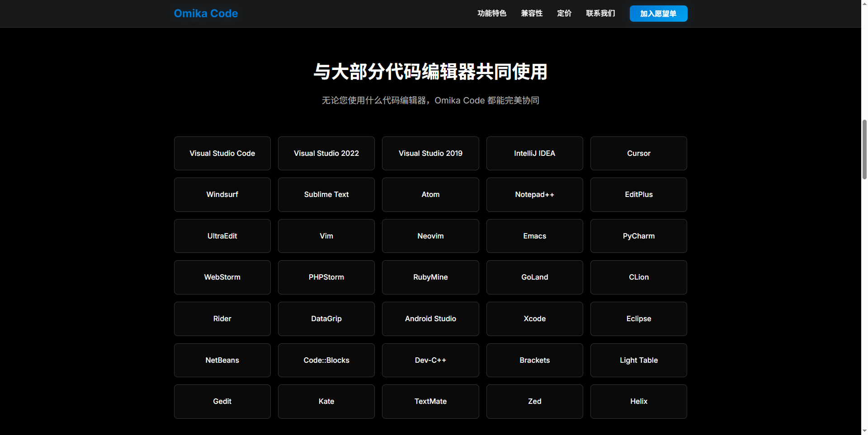Select 联系我们 in the navigation bar
This screenshot has height=435, width=868.
click(x=600, y=14)
